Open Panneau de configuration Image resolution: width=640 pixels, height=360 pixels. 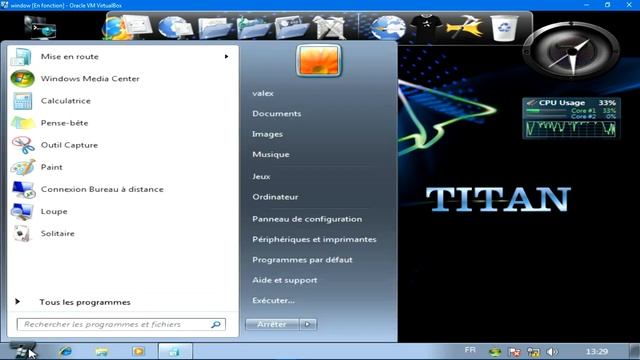tap(307, 219)
